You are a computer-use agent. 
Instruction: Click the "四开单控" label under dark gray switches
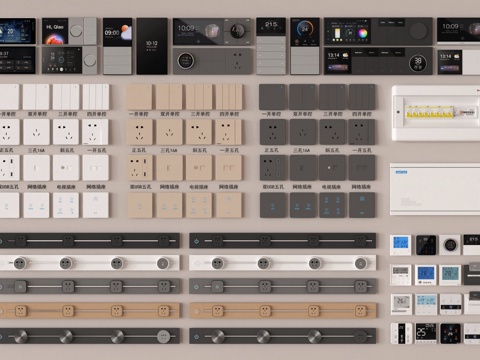pyautogui.click(x=362, y=114)
